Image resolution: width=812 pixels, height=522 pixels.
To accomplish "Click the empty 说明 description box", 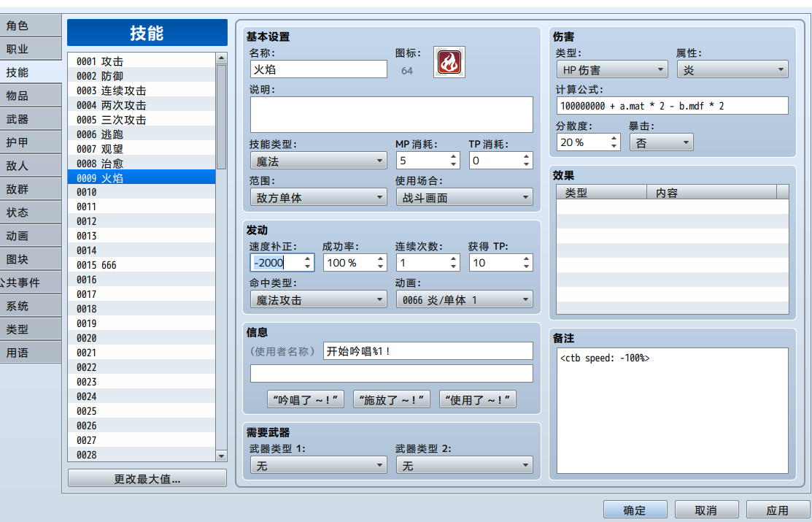I will pos(392,115).
